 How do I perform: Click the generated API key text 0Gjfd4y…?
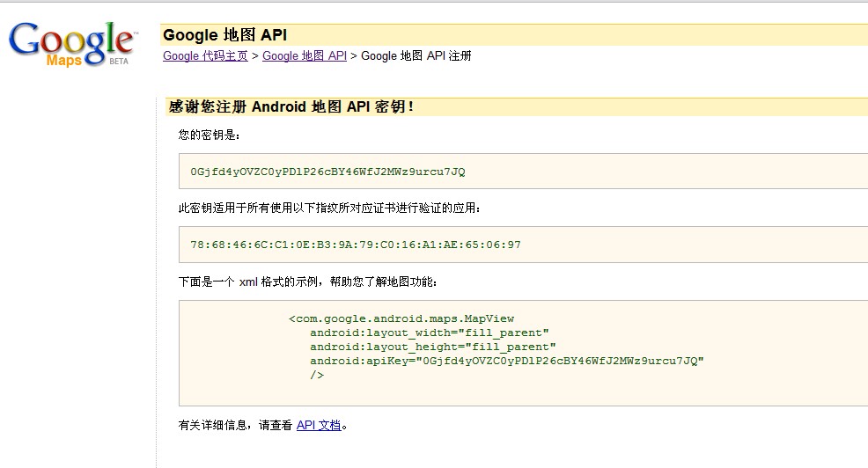(327, 172)
